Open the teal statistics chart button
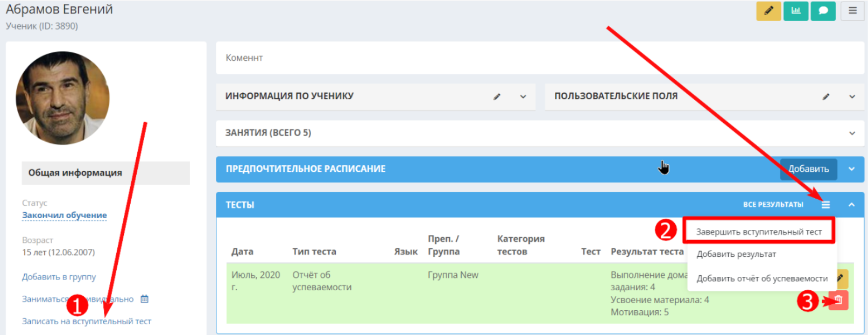Viewport: 868px width, 335px height. [x=796, y=11]
